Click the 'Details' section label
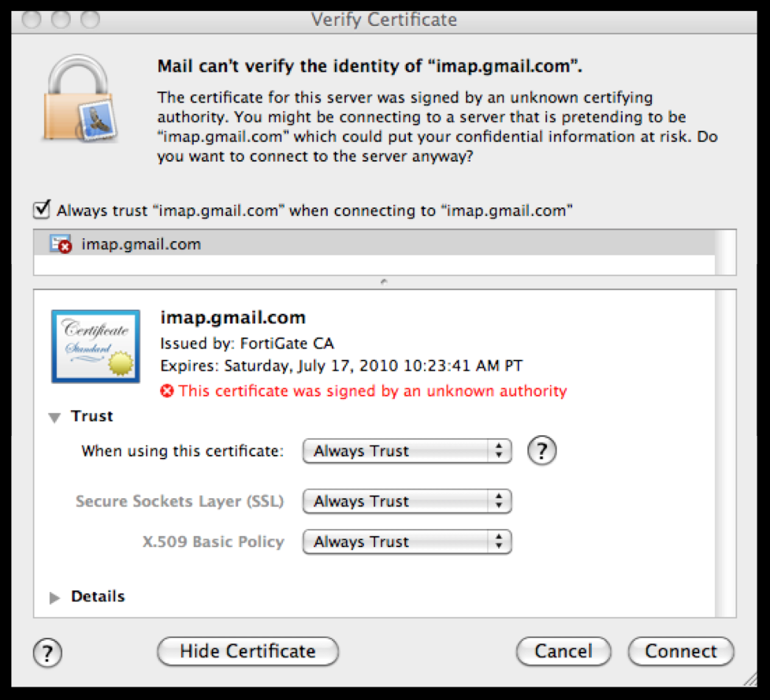 click(x=98, y=597)
